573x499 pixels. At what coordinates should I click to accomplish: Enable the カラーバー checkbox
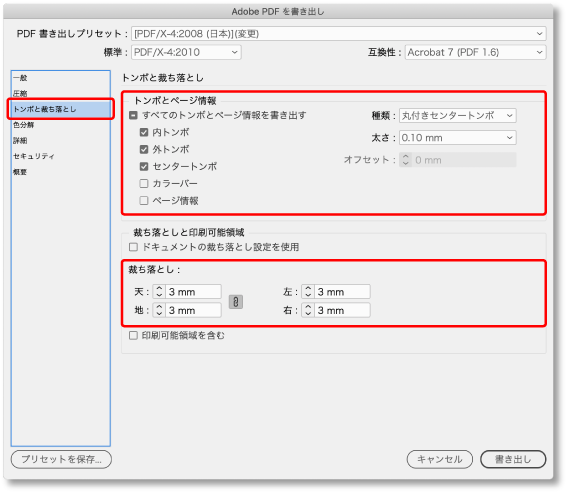click(x=144, y=183)
